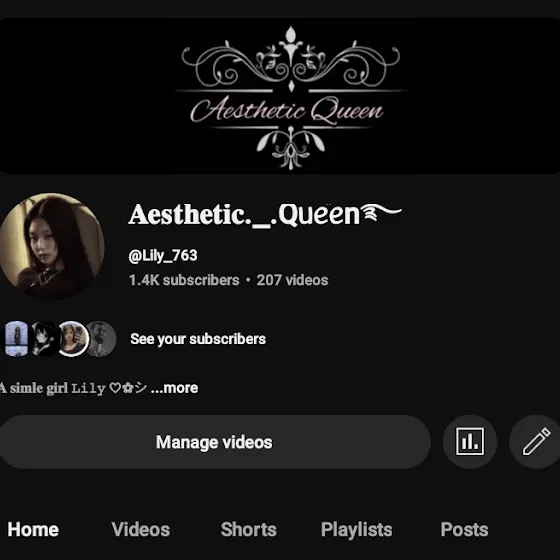The width and height of the screenshot is (560, 560).
Task: Click the @Lily_763 channel handle
Action: [x=163, y=256]
